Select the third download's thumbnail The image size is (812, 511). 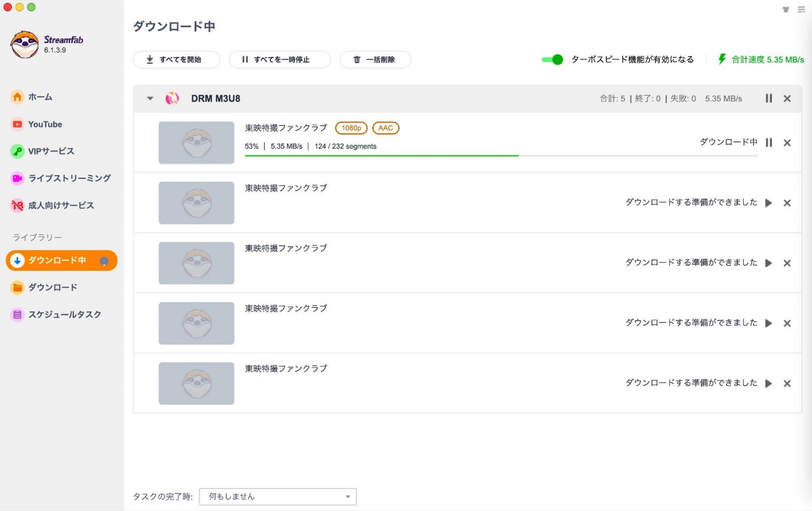click(x=196, y=263)
